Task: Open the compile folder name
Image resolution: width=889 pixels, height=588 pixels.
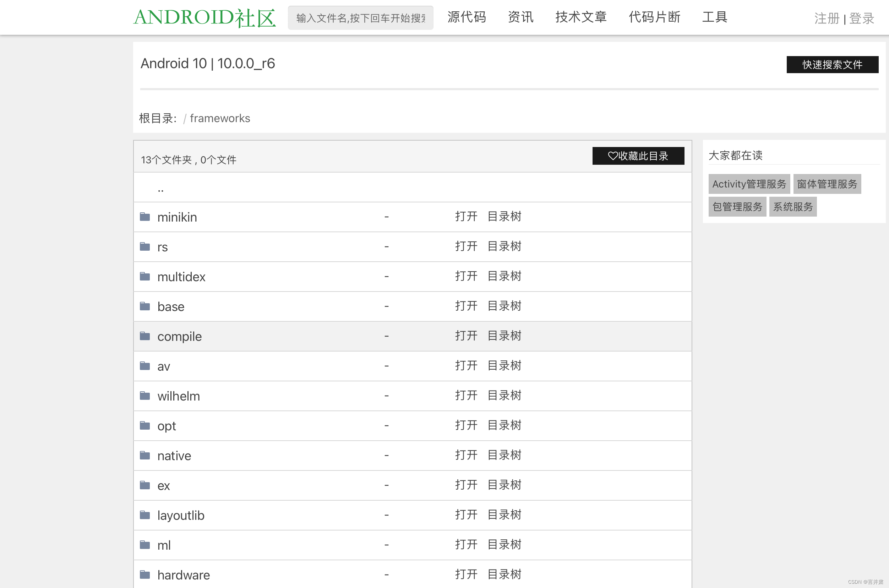Action: pyautogui.click(x=179, y=336)
